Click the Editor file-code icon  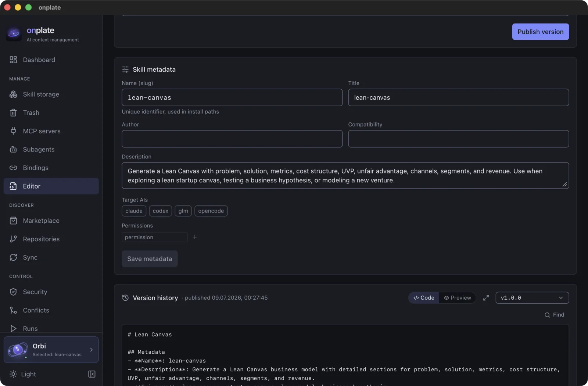click(x=13, y=186)
